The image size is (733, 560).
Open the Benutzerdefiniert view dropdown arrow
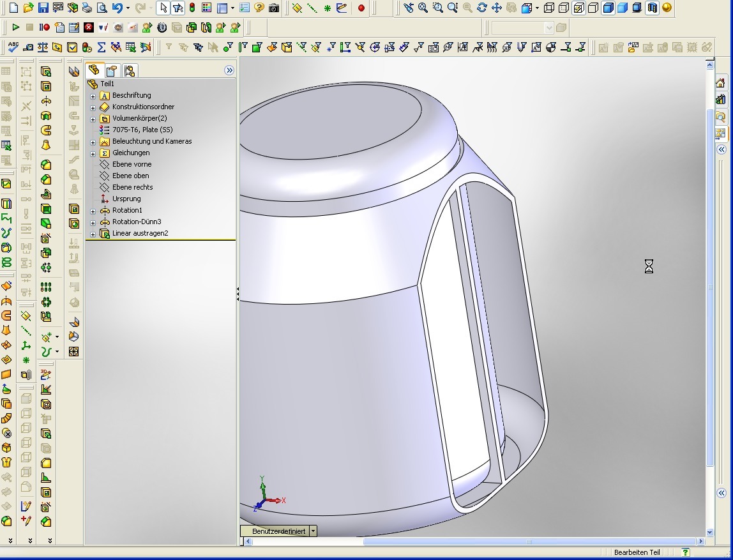pos(313,531)
